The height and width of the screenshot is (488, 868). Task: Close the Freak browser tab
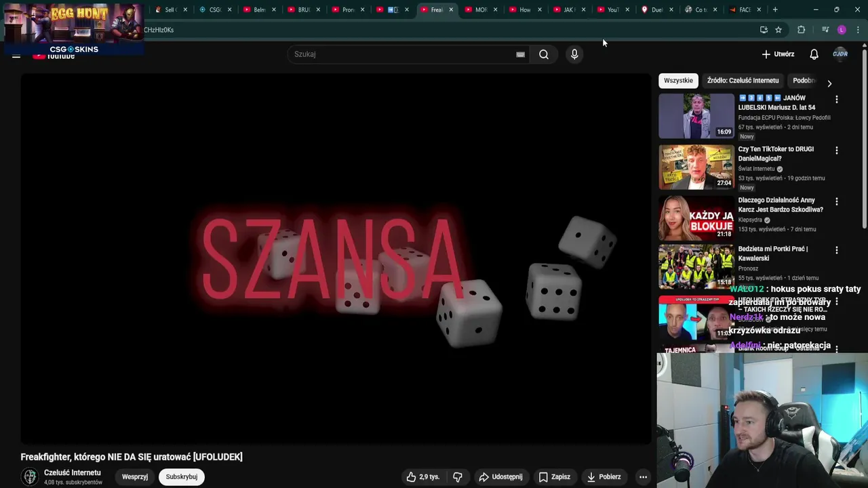pos(451,9)
